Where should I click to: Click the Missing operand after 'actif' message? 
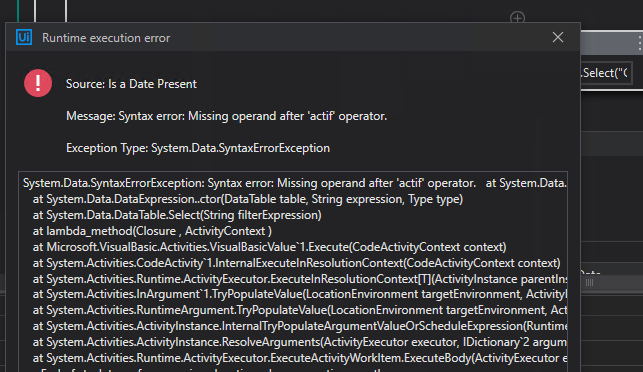coord(226,116)
